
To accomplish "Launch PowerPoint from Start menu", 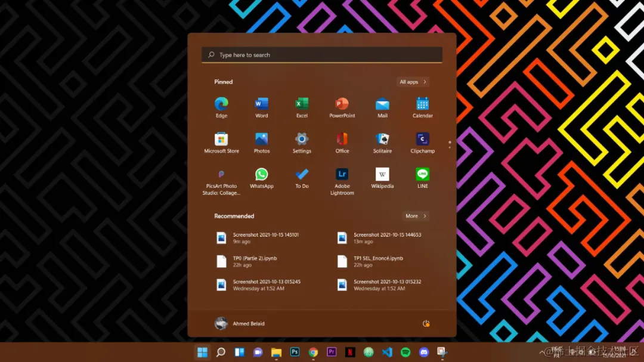I will pyautogui.click(x=342, y=108).
